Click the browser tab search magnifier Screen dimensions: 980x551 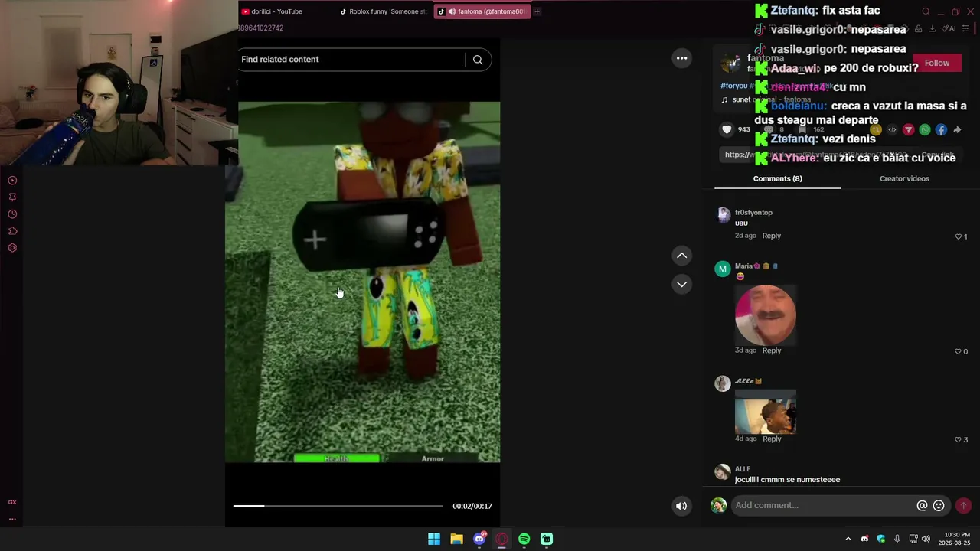point(926,11)
